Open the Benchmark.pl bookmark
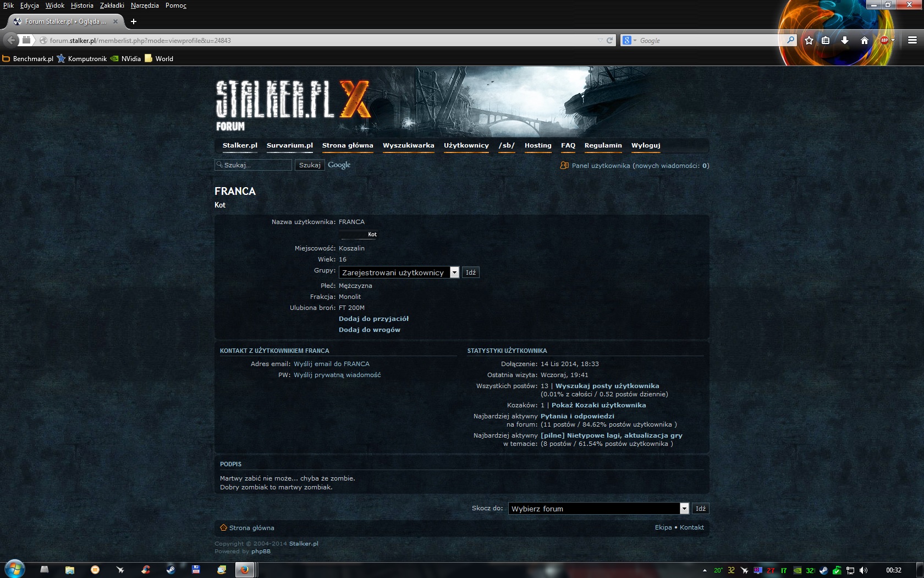Image resolution: width=924 pixels, height=578 pixels. pos(28,59)
